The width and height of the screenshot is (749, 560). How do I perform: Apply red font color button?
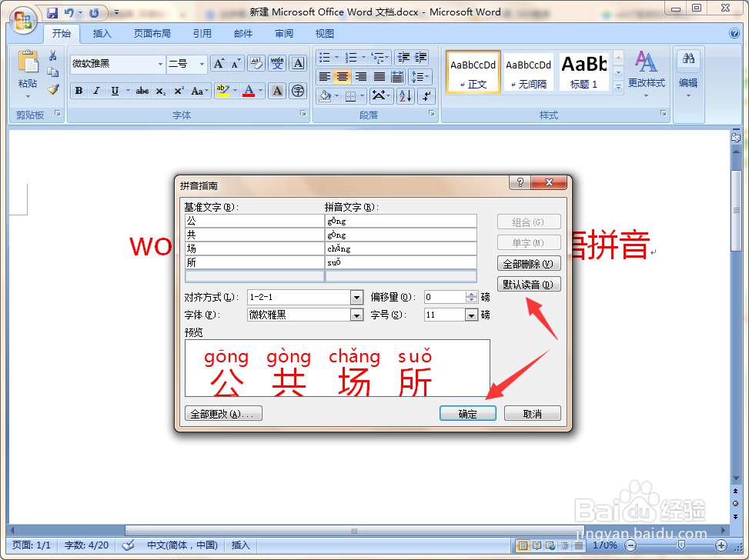pos(249,91)
